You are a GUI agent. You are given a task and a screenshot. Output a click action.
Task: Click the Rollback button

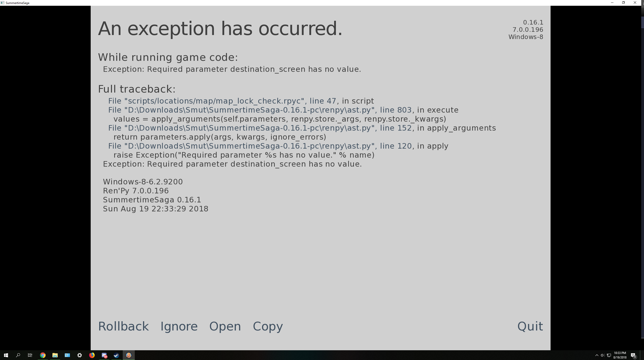coord(123,326)
